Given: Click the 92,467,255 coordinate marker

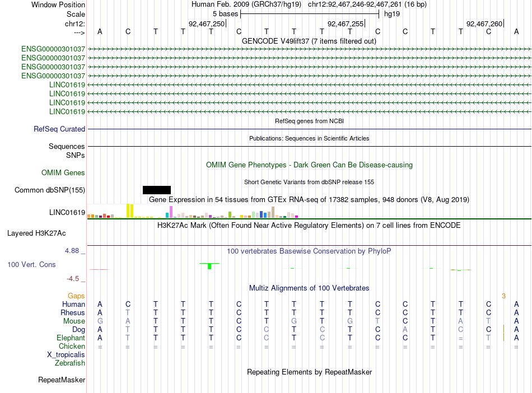Looking at the screenshot, I should coord(346,24).
